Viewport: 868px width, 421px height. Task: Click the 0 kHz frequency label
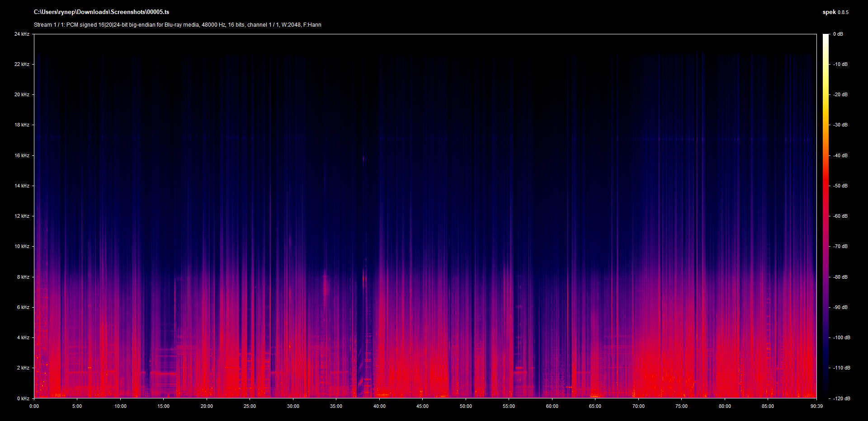pyautogui.click(x=23, y=398)
